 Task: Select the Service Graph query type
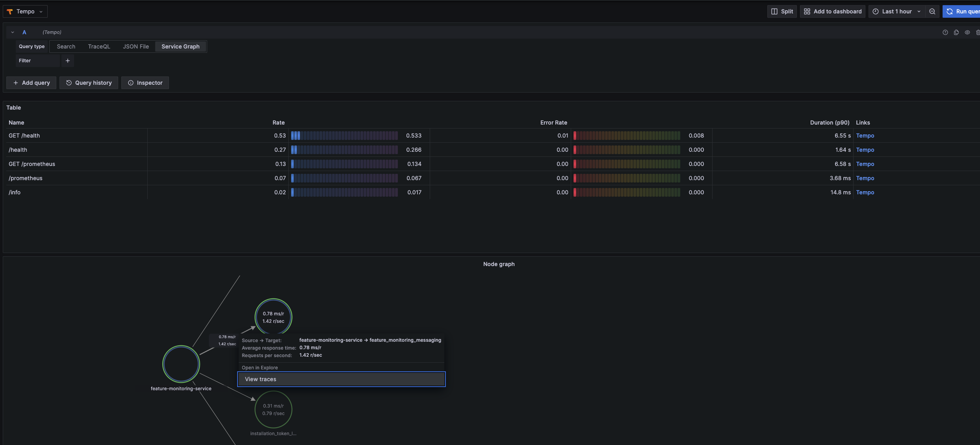pyautogui.click(x=180, y=46)
